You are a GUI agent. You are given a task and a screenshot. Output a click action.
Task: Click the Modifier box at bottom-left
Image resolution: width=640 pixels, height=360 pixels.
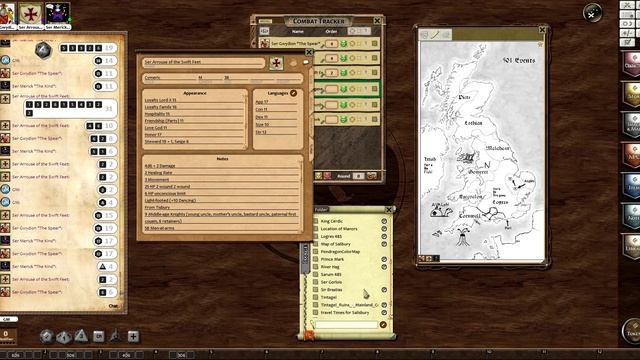(x=7, y=336)
